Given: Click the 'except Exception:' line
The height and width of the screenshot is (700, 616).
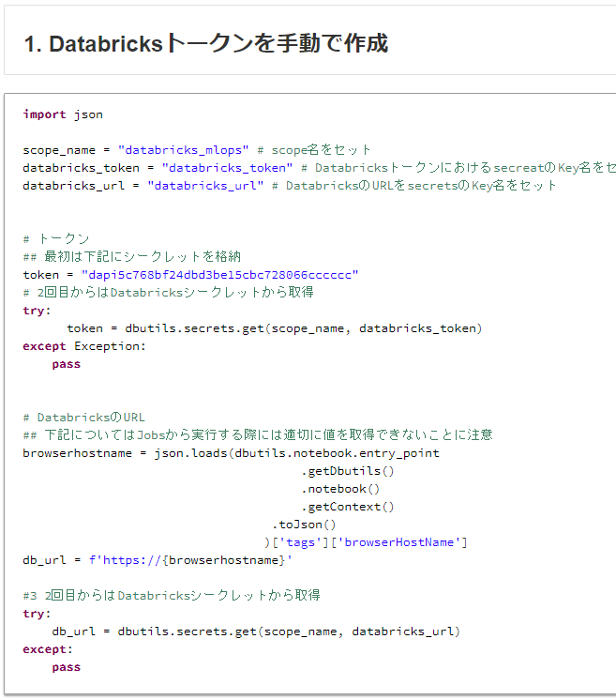Looking at the screenshot, I should click(x=84, y=346).
